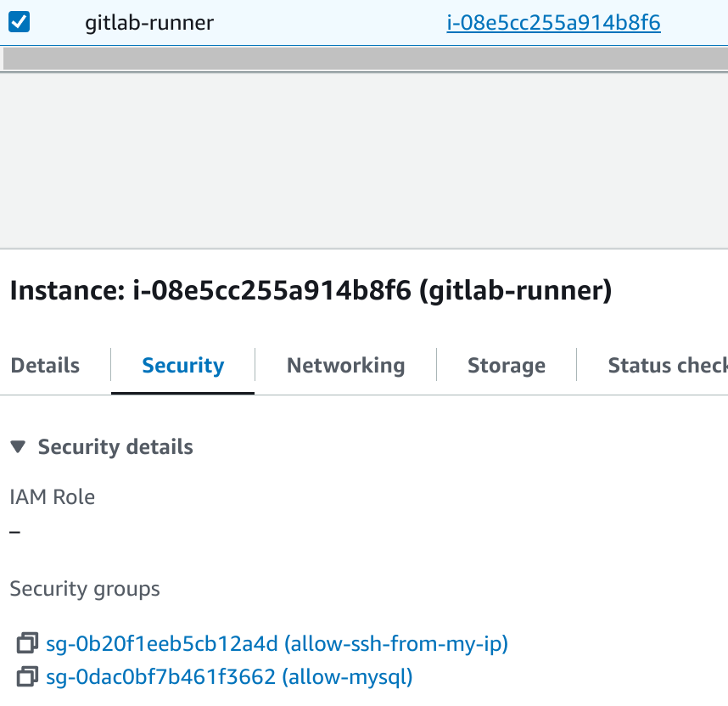
Task: Show the Status checks tab
Action: coord(667,366)
